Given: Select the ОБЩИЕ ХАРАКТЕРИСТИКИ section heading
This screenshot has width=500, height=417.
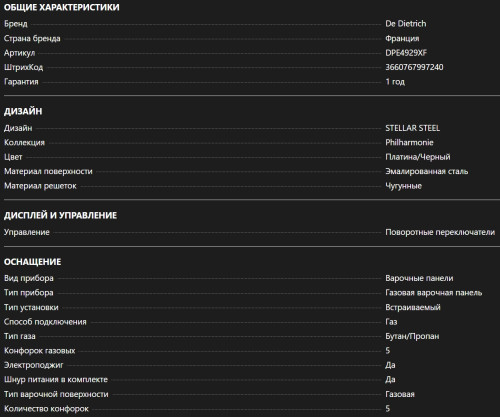Looking at the screenshot, I should click(62, 7).
